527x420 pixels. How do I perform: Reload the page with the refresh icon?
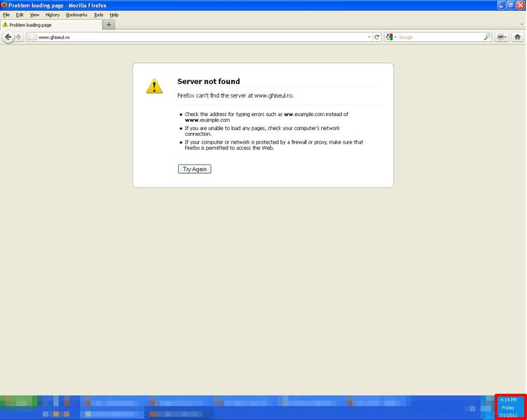[x=377, y=37]
